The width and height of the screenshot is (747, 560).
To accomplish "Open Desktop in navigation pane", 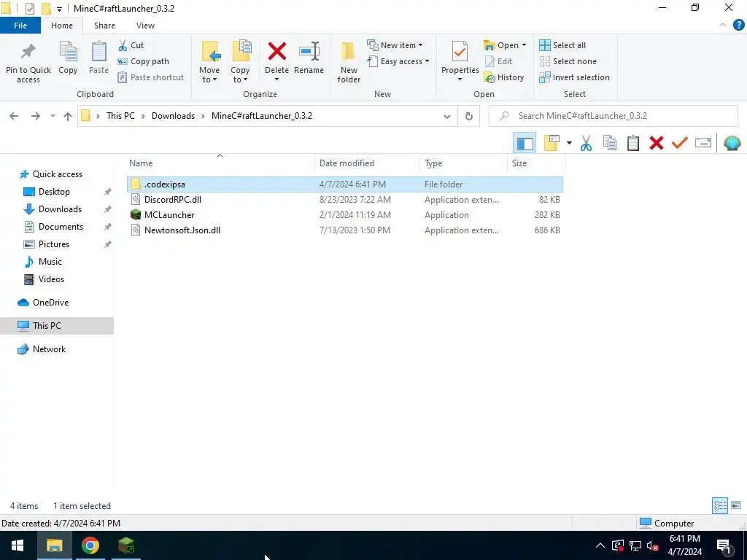I will (54, 192).
